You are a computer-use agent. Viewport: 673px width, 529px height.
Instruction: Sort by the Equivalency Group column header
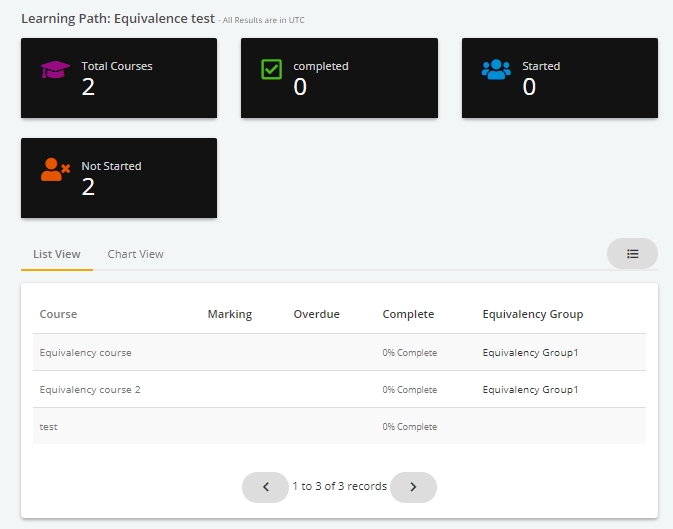click(533, 314)
